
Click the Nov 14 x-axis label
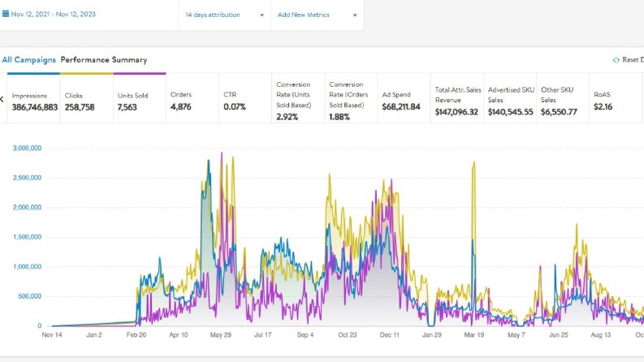point(52,335)
